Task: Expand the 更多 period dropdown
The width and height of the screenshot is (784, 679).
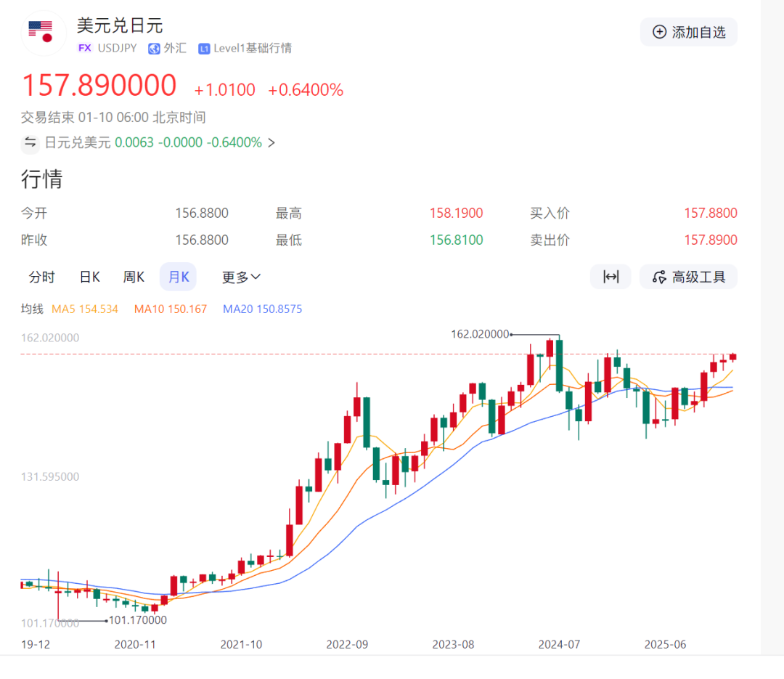Action: [x=241, y=277]
